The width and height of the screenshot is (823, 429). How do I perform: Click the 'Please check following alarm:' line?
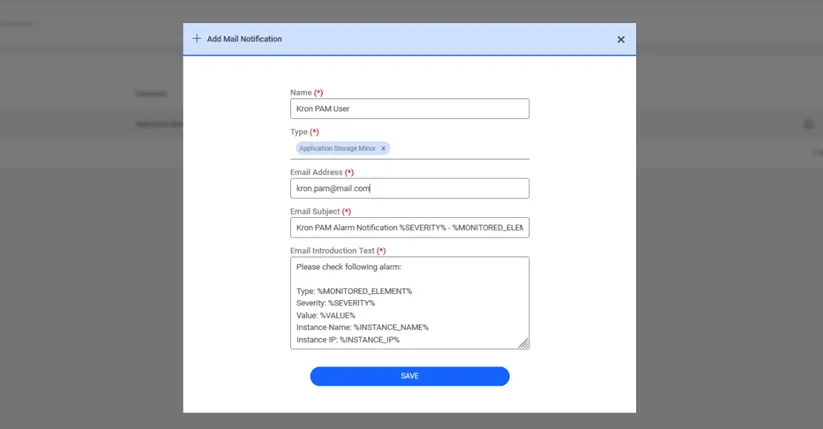(349, 267)
